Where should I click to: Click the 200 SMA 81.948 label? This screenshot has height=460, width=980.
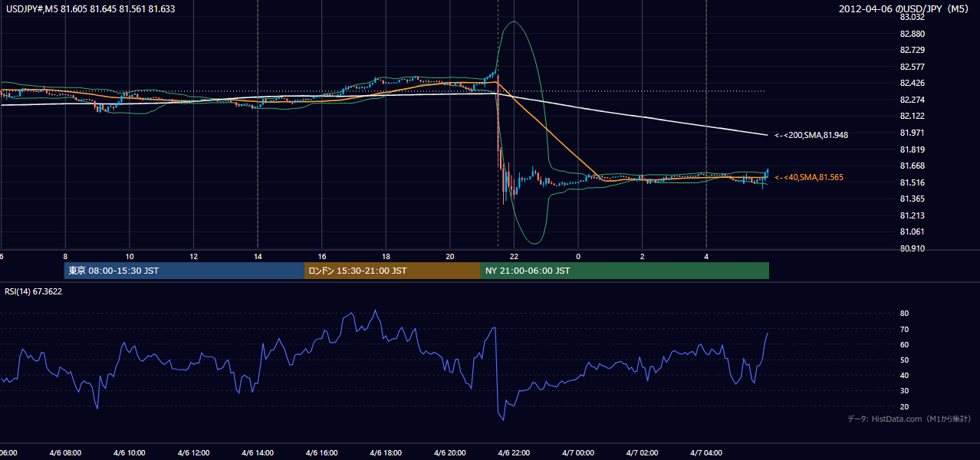click(x=811, y=135)
